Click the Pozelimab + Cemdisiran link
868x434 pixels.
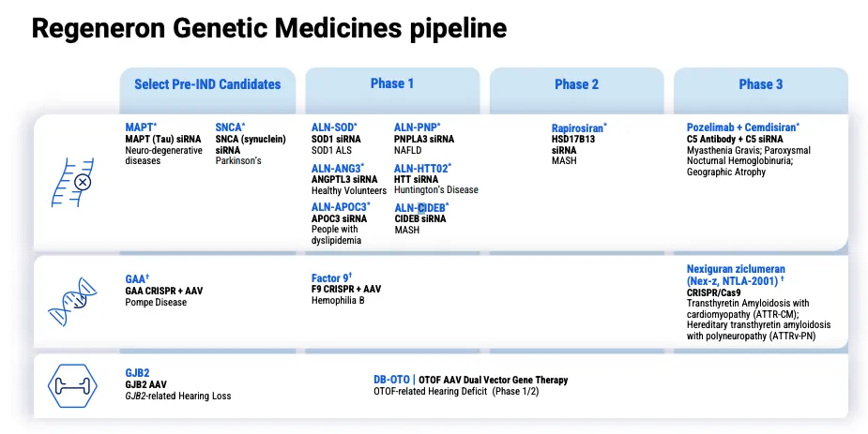pyautogui.click(x=743, y=127)
